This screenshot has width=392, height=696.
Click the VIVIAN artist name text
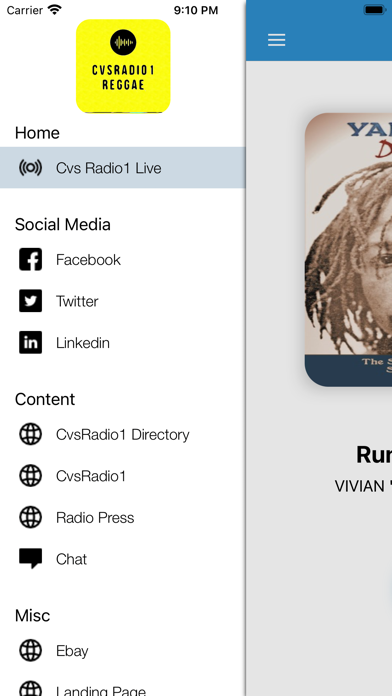coord(363,486)
